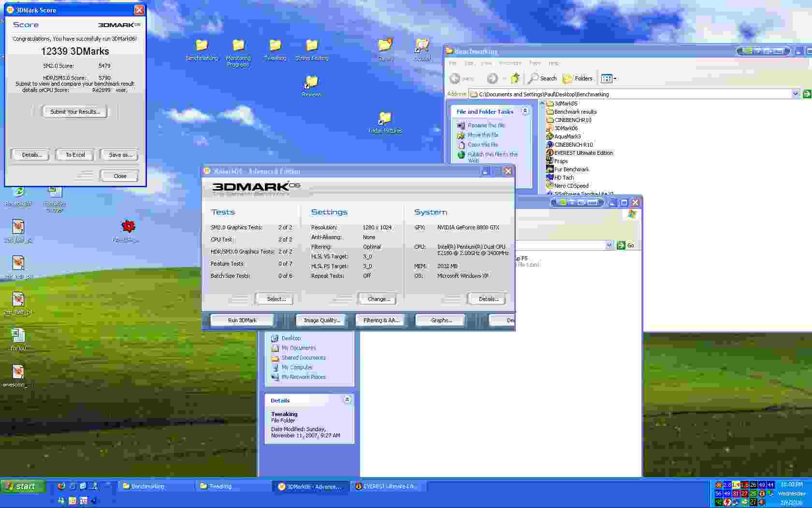Click My Documents link in Other Places
Viewport: 812px width, 508px height.
point(299,348)
